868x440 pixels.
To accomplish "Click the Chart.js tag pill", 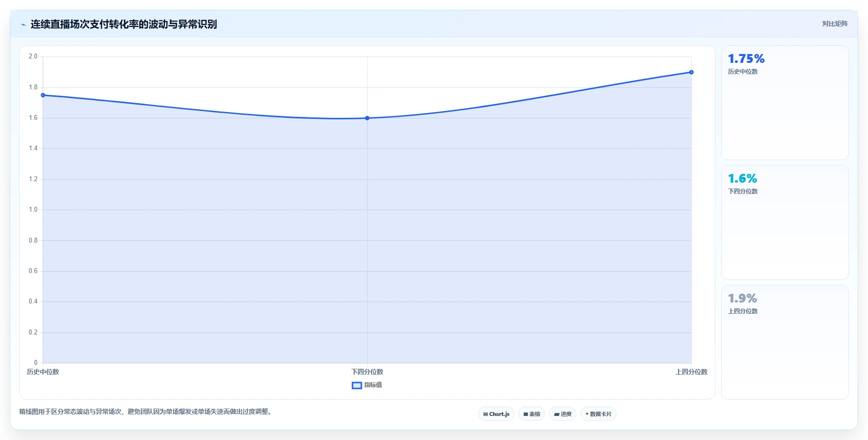I will (x=496, y=414).
